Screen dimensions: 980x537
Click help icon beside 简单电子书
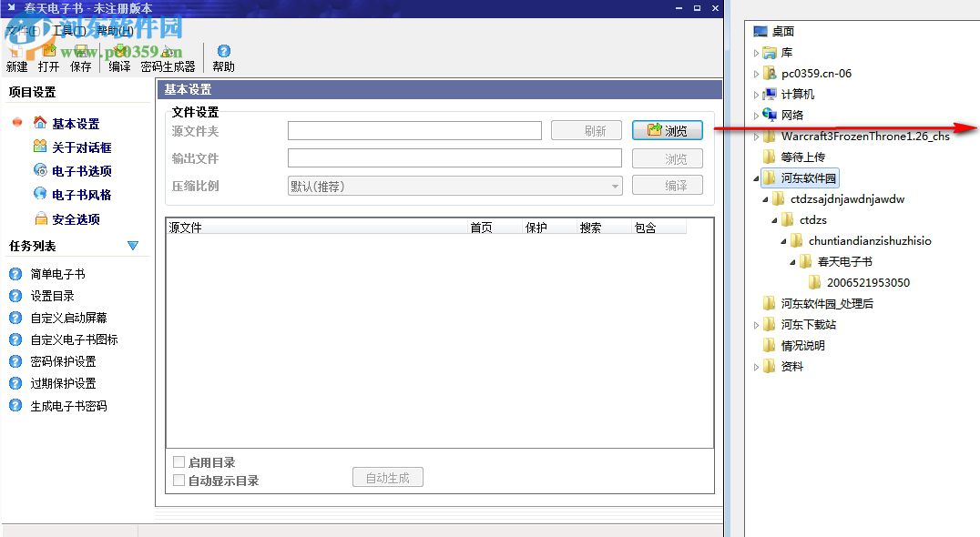(x=15, y=273)
